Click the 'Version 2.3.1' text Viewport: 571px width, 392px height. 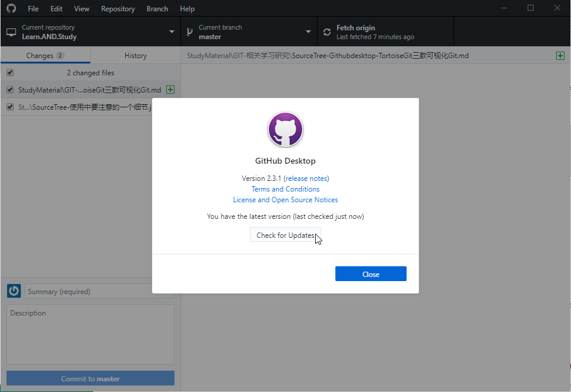coord(262,179)
